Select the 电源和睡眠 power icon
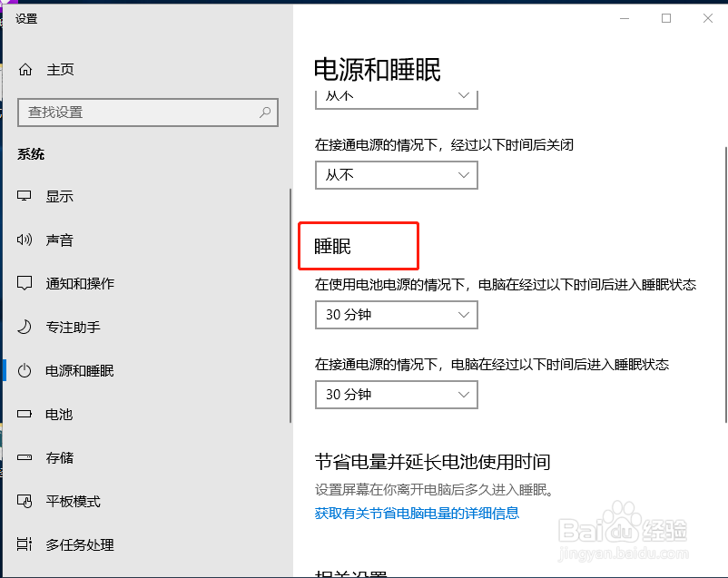The width and height of the screenshot is (728, 578). (x=25, y=370)
